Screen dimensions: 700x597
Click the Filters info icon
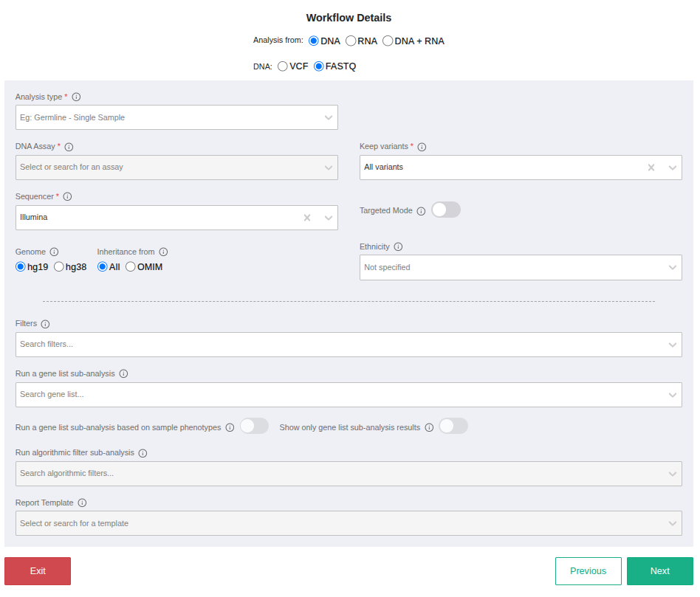pos(45,324)
